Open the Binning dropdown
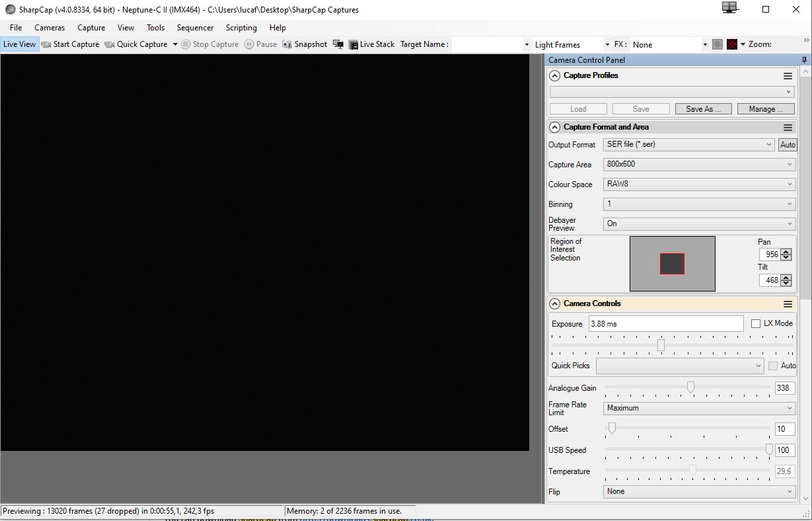812x521 pixels. [x=700, y=204]
